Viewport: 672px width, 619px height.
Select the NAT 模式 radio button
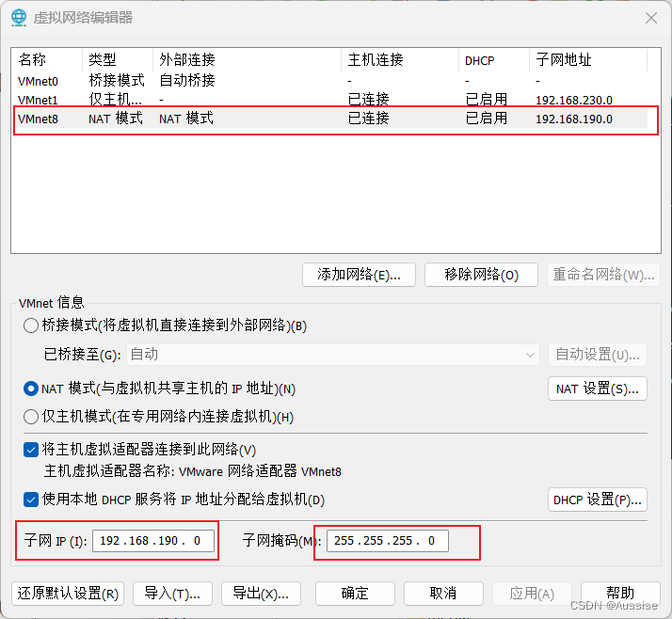click(31, 389)
